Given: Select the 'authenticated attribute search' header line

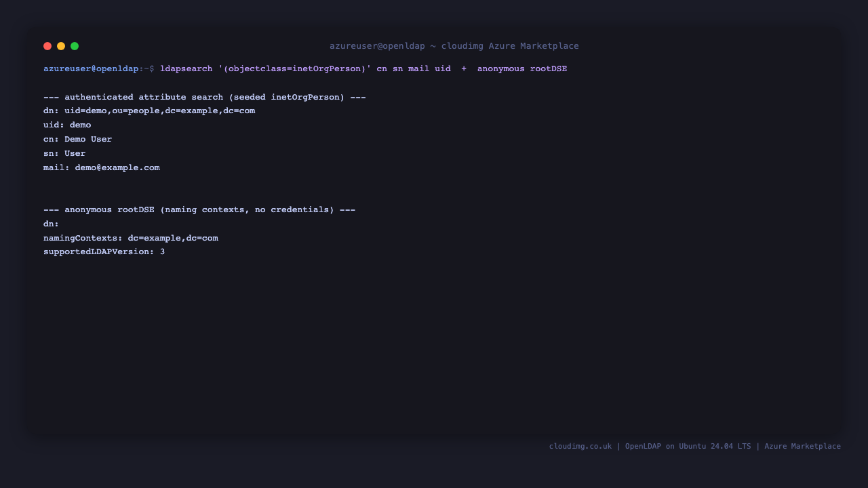Looking at the screenshot, I should tap(205, 97).
